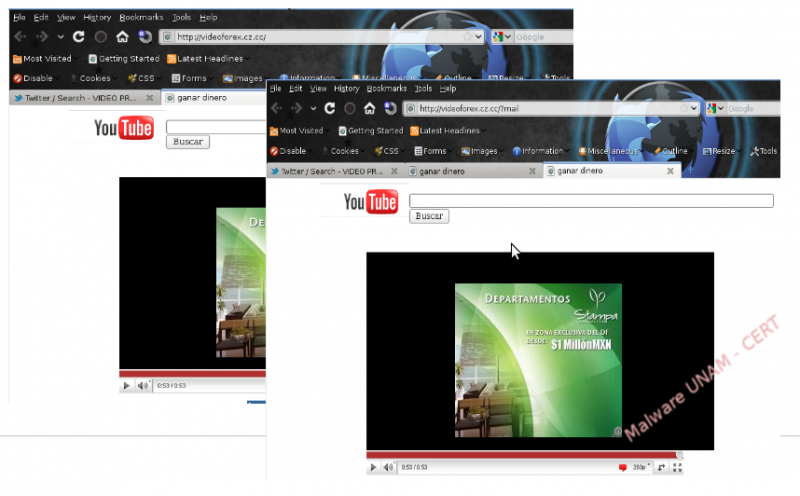800x496 pixels.
Task: Toggle fullscreen in front window player
Action: [x=677, y=467]
